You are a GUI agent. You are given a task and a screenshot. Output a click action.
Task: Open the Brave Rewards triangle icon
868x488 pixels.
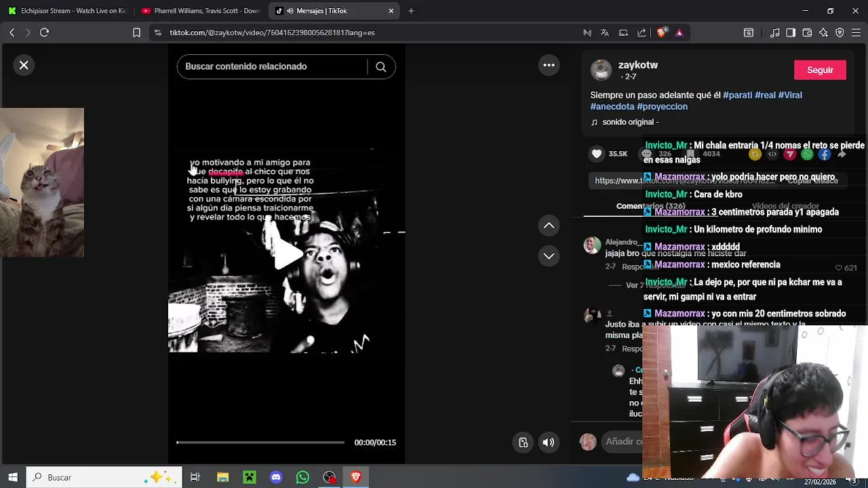[679, 33]
